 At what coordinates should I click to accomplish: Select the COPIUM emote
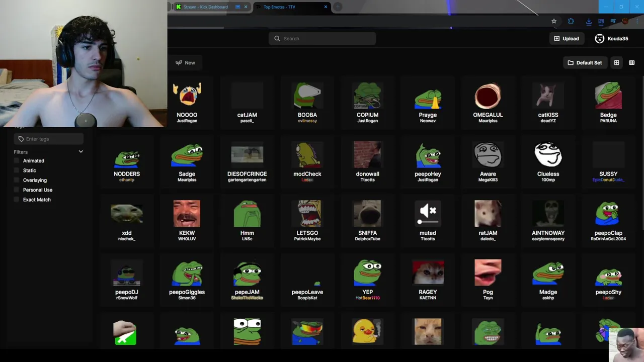coord(367,103)
